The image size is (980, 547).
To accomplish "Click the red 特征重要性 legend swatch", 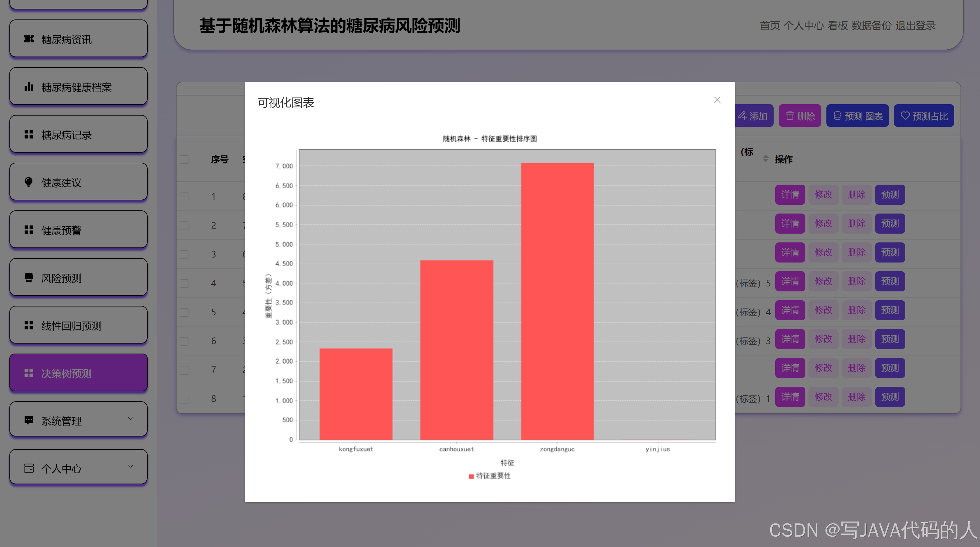I will 471,476.
